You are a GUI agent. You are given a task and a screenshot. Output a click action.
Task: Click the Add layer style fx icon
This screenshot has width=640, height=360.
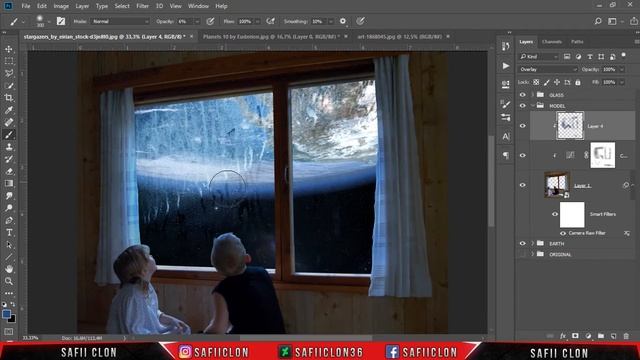(563, 336)
